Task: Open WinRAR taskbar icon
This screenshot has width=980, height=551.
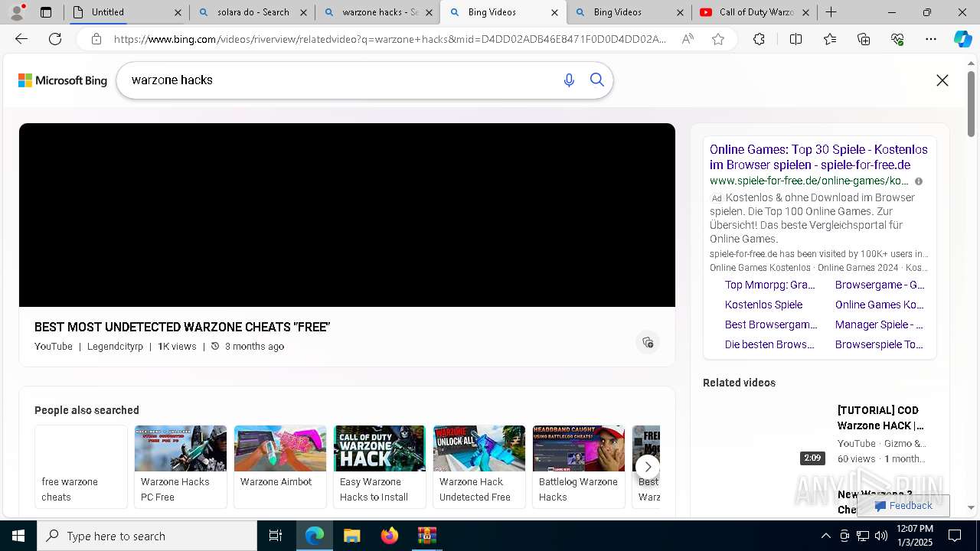Action: click(426, 536)
